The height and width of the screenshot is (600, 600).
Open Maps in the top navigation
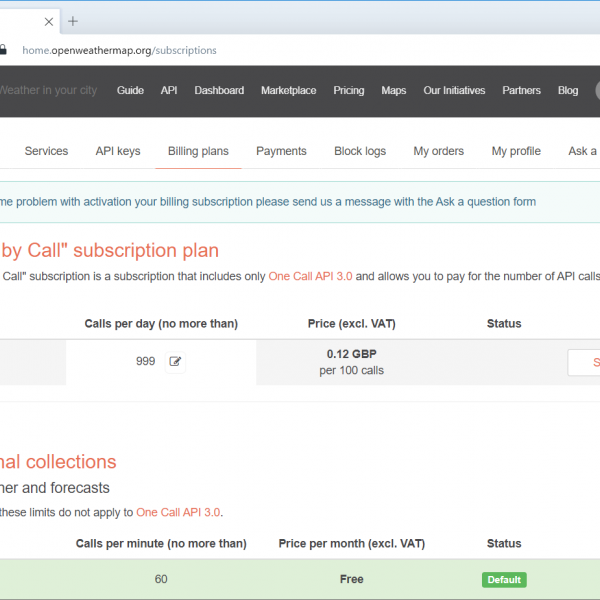pyautogui.click(x=393, y=90)
